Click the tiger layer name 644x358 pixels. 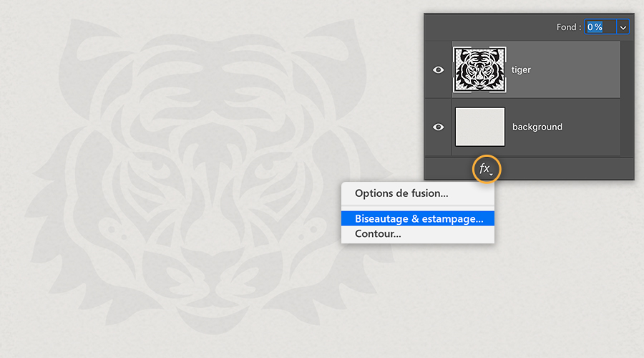521,70
